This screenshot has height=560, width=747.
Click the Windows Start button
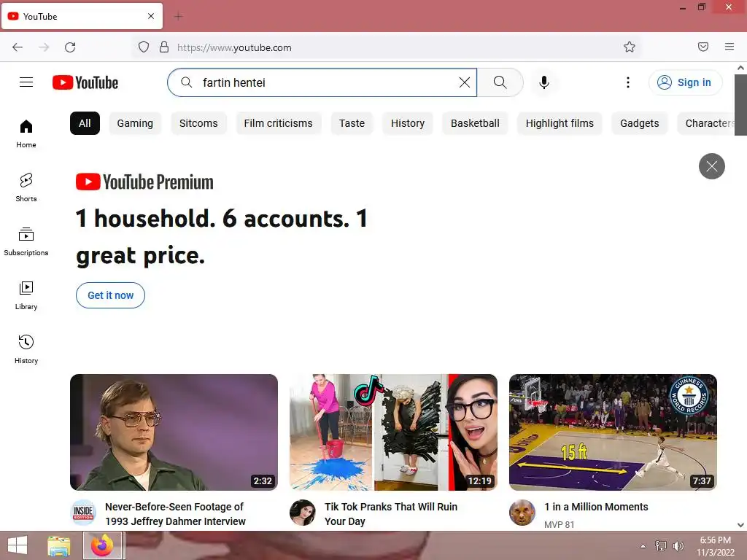click(18, 545)
